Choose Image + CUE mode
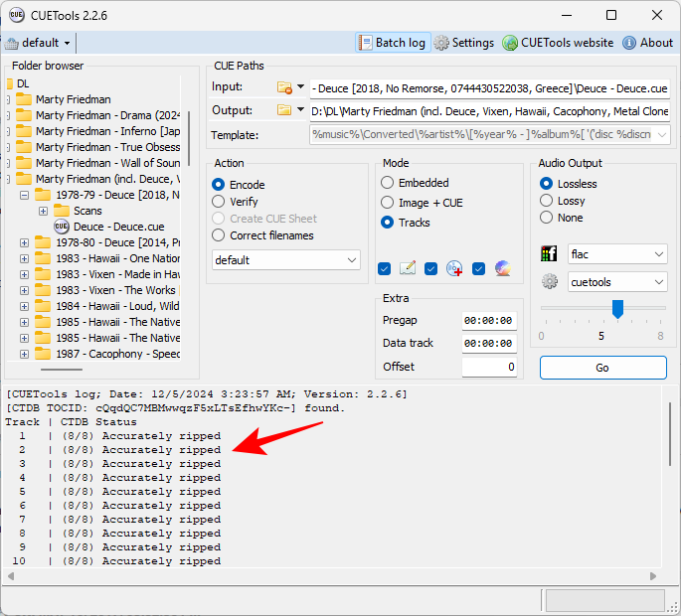 pos(387,203)
